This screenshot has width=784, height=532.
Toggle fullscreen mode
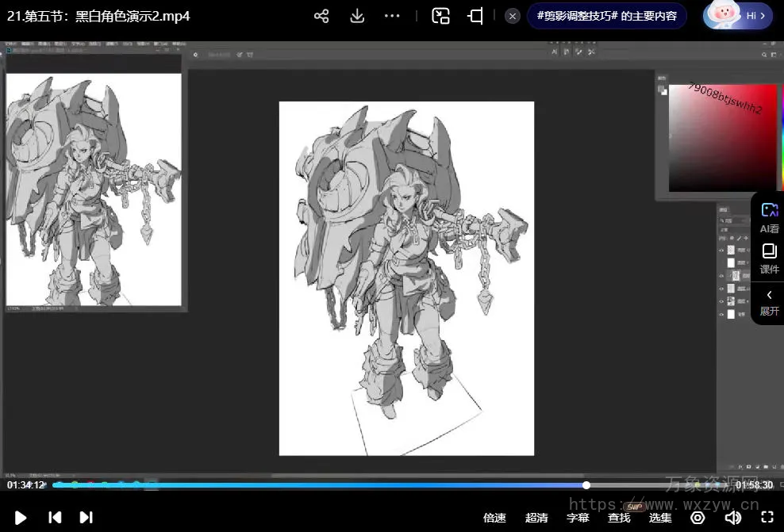[x=767, y=518]
